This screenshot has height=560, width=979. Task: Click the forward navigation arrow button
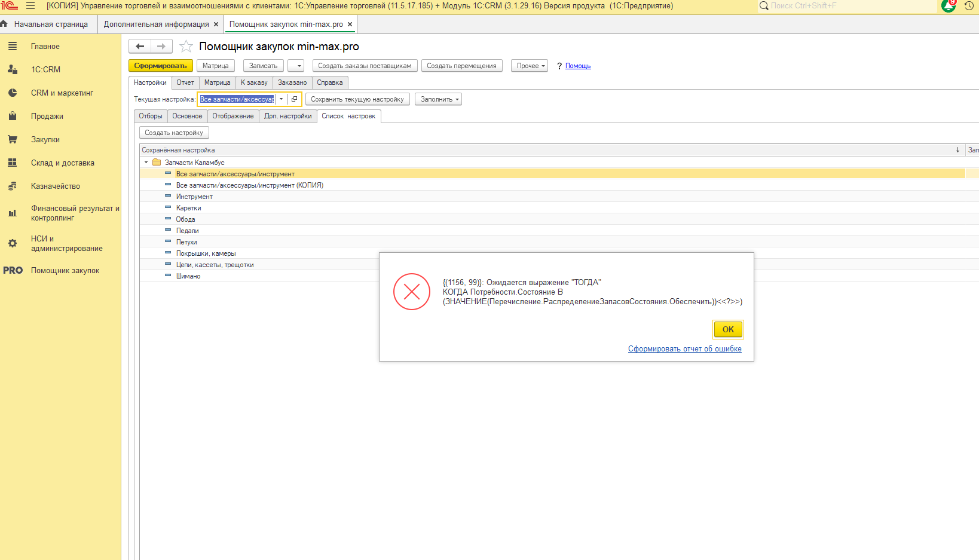(x=161, y=47)
